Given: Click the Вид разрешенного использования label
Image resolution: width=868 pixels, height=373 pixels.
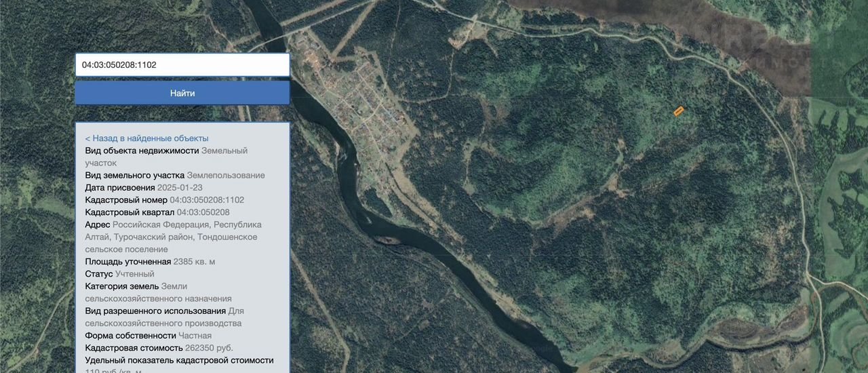Looking at the screenshot, I should (x=155, y=311).
